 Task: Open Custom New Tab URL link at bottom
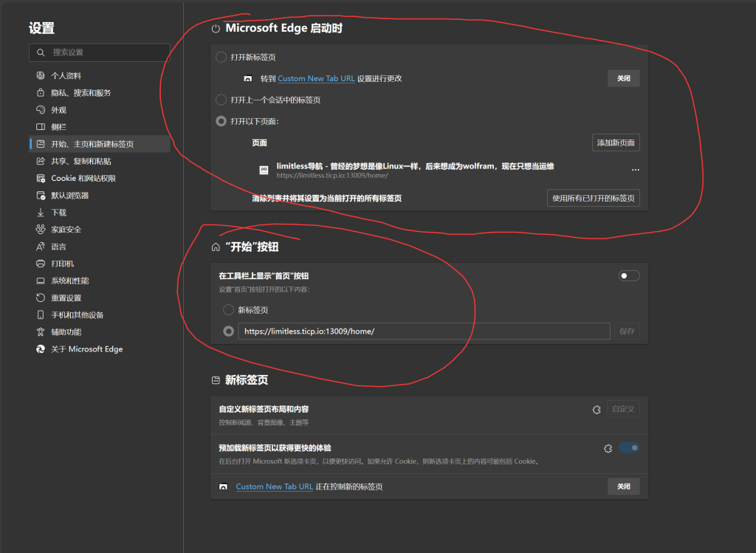(x=275, y=487)
